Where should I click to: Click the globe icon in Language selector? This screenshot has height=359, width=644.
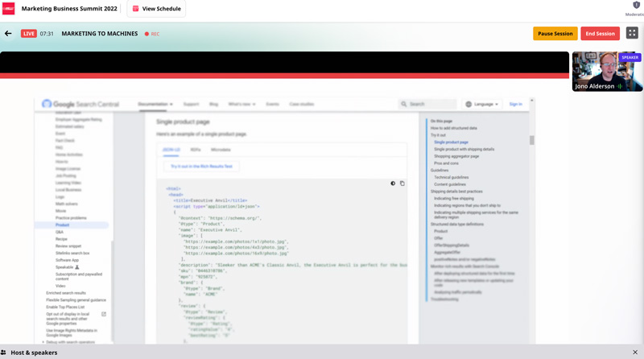pyautogui.click(x=469, y=105)
